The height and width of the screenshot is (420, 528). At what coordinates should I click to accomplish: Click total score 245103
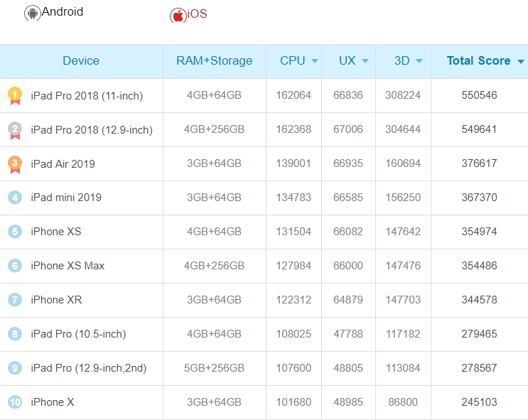tap(479, 402)
